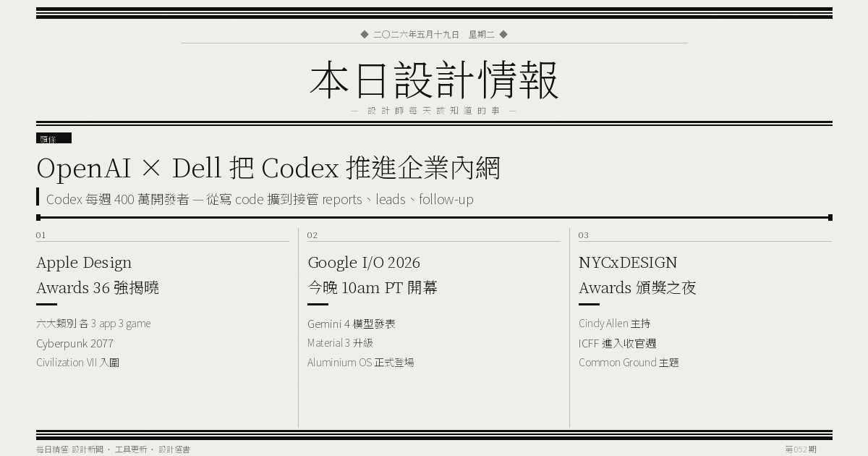Click 設計新聞 in the footer
Screen dimensions: 868x456
(x=88, y=449)
